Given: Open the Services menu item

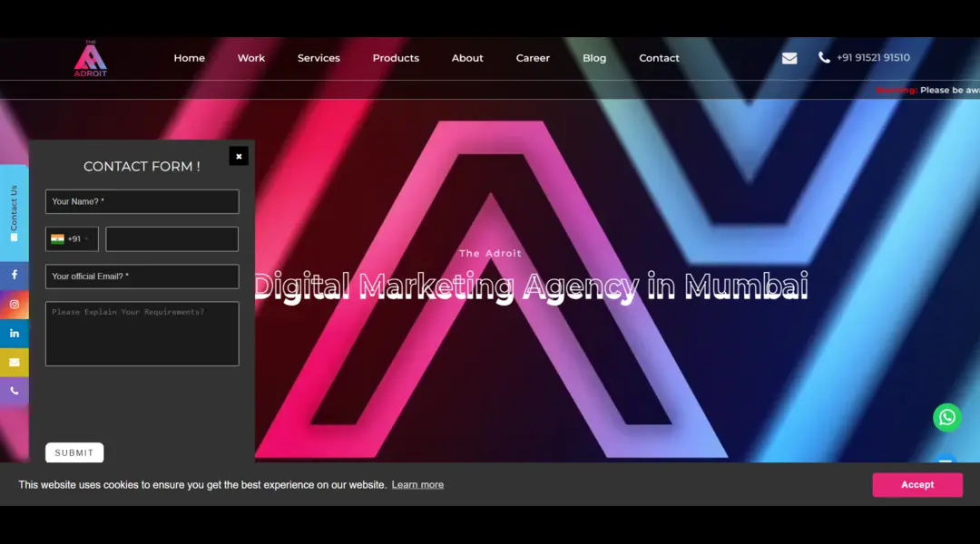Looking at the screenshot, I should (x=318, y=58).
